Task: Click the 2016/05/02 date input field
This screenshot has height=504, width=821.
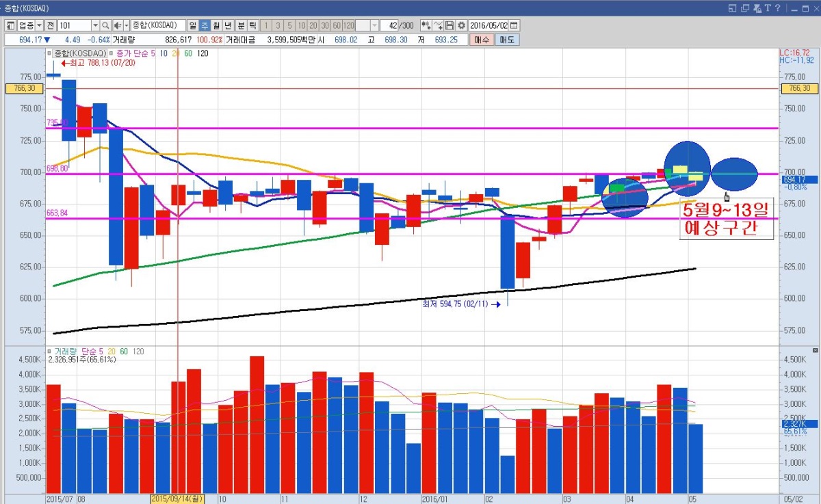Action: click(x=488, y=25)
